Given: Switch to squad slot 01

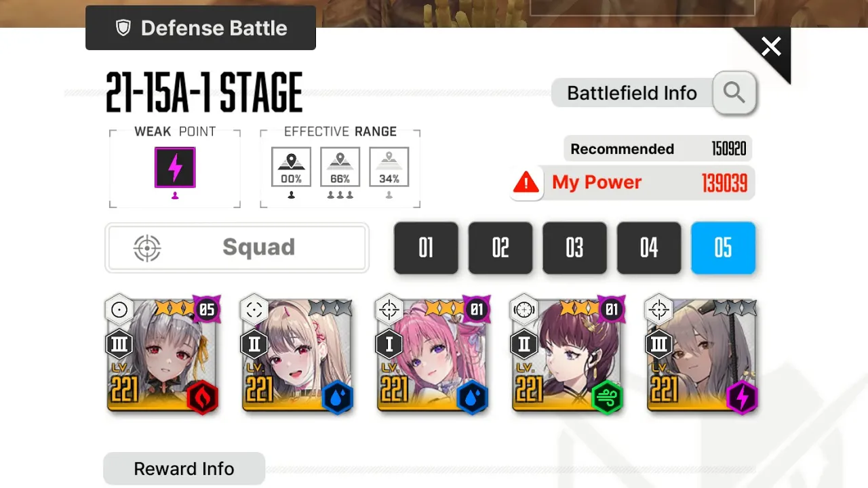Looking at the screenshot, I should point(426,248).
